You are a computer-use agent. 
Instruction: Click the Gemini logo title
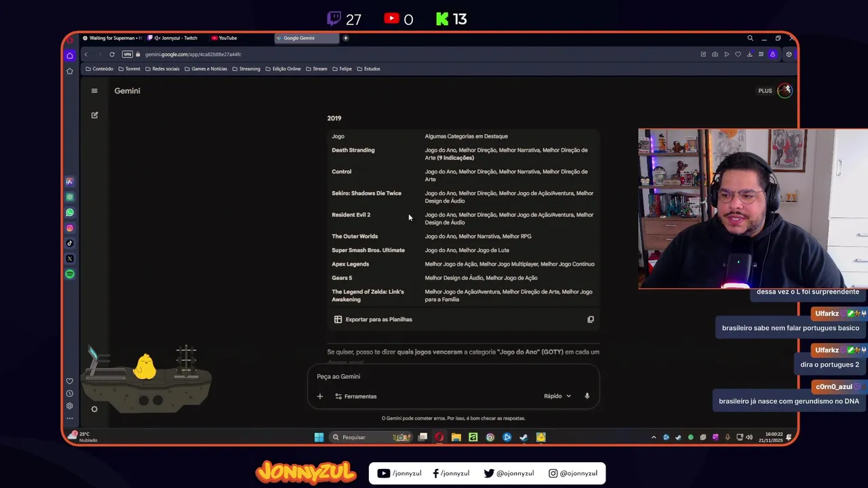pyautogui.click(x=127, y=91)
